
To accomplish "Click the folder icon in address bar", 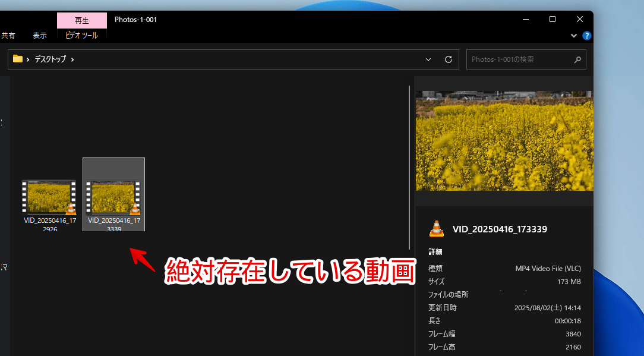I will 18,59.
